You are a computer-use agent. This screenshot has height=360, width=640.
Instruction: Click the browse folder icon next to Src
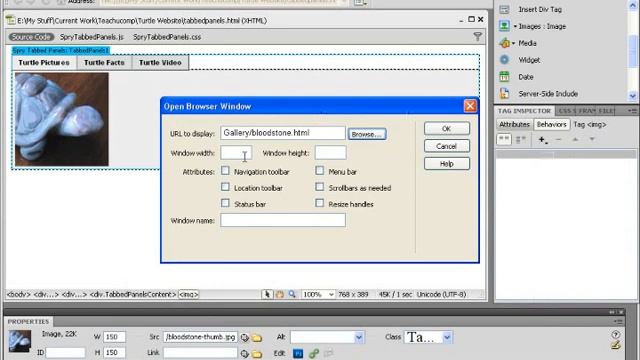point(257,338)
